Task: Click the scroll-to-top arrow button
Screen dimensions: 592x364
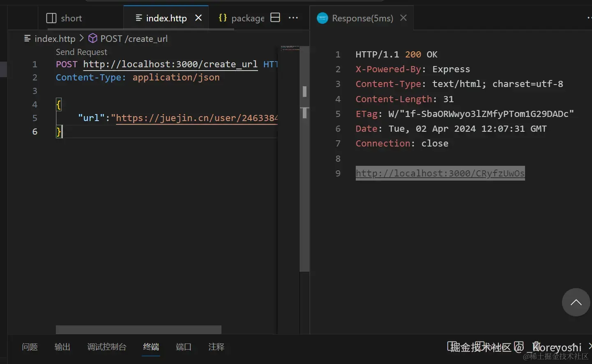Action: point(576,302)
